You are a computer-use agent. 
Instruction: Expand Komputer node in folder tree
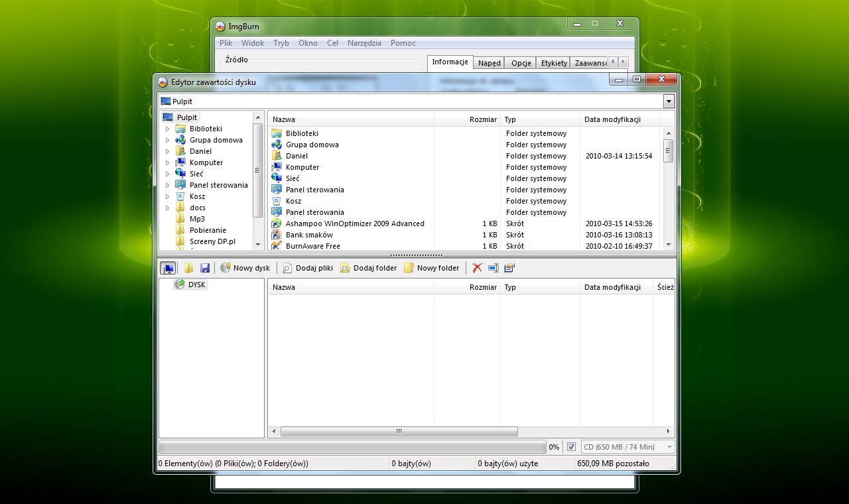(167, 162)
